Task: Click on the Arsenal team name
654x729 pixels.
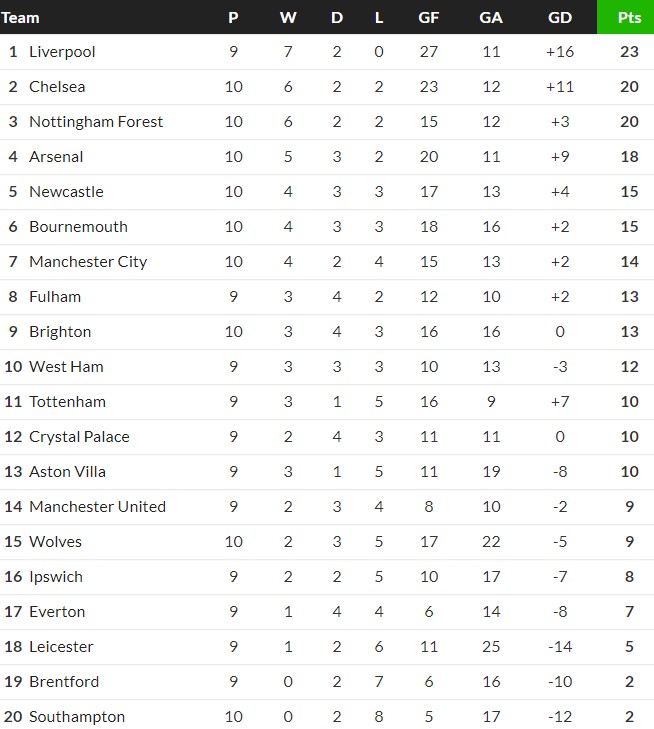Action: click(x=56, y=157)
